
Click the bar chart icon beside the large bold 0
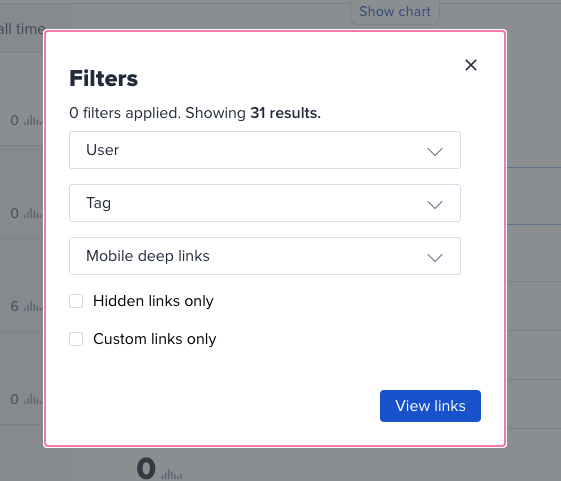172,474
